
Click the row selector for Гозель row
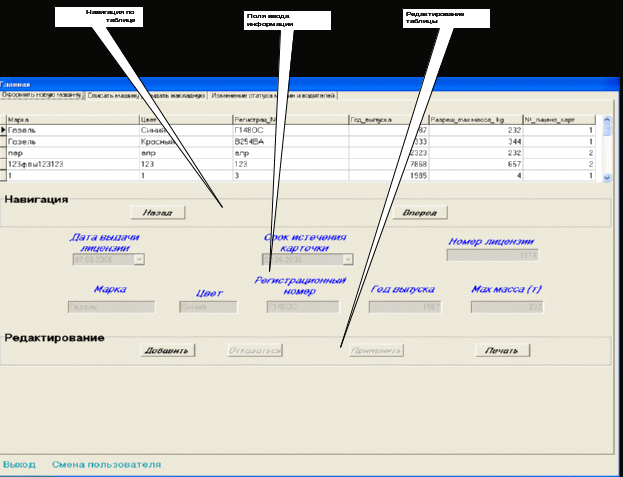[3, 141]
